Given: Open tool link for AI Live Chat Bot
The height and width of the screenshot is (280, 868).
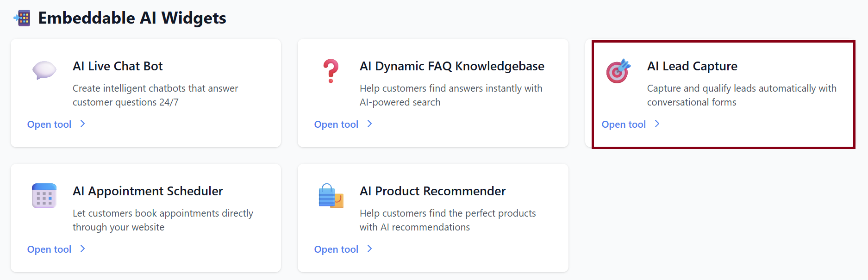Looking at the screenshot, I should (49, 124).
